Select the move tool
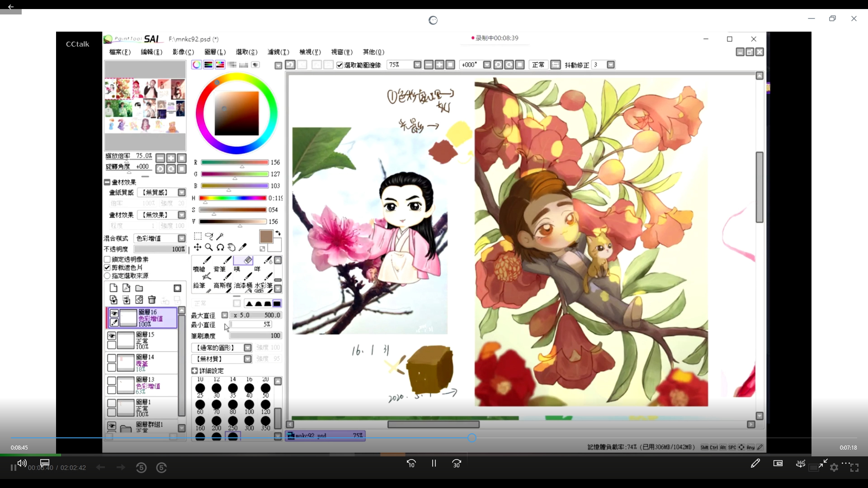 [198, 247]
